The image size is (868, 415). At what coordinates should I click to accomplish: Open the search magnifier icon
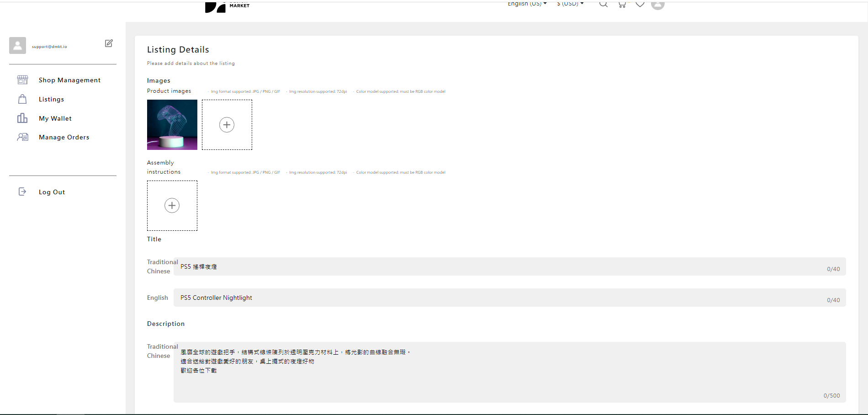point(603,4)
